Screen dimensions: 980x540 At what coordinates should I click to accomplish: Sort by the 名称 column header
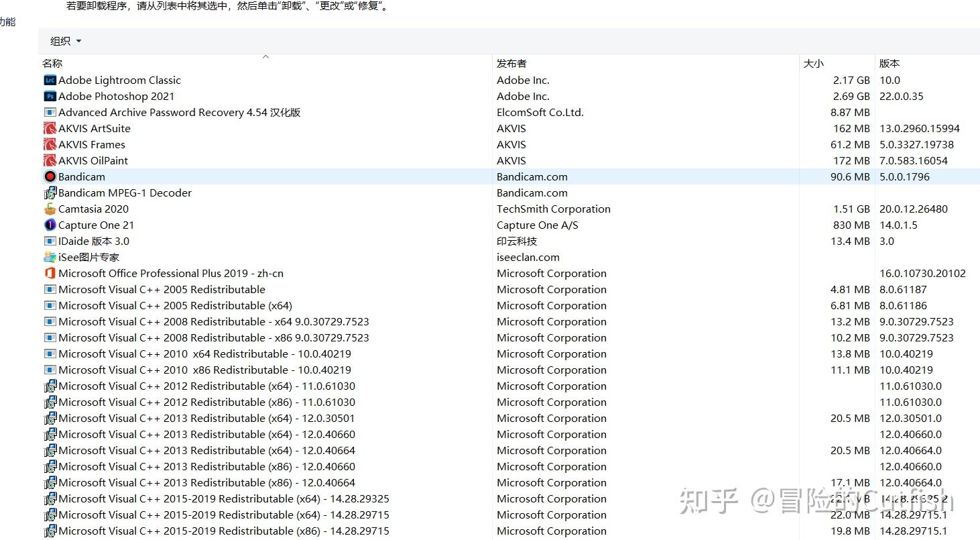coord(52,63)
